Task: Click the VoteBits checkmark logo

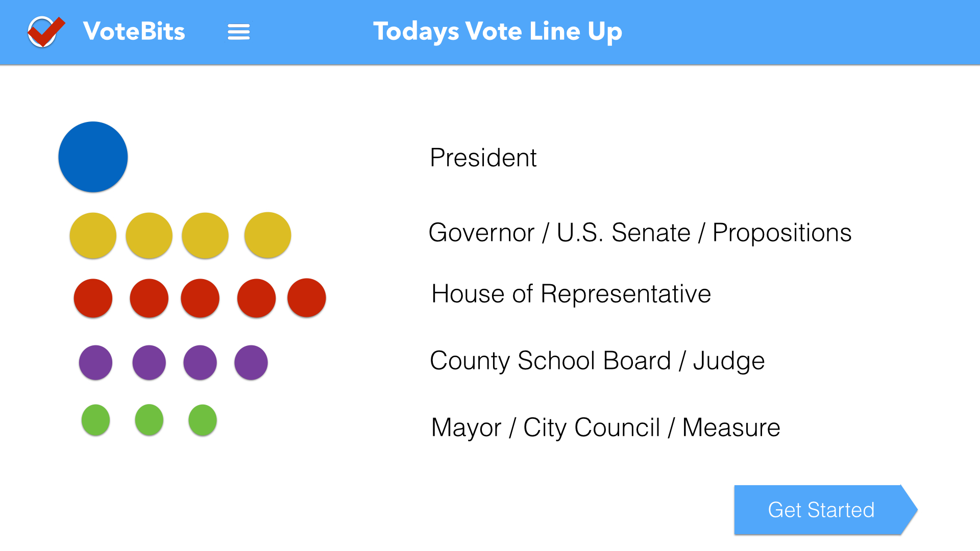Action: tap(46, 32)
